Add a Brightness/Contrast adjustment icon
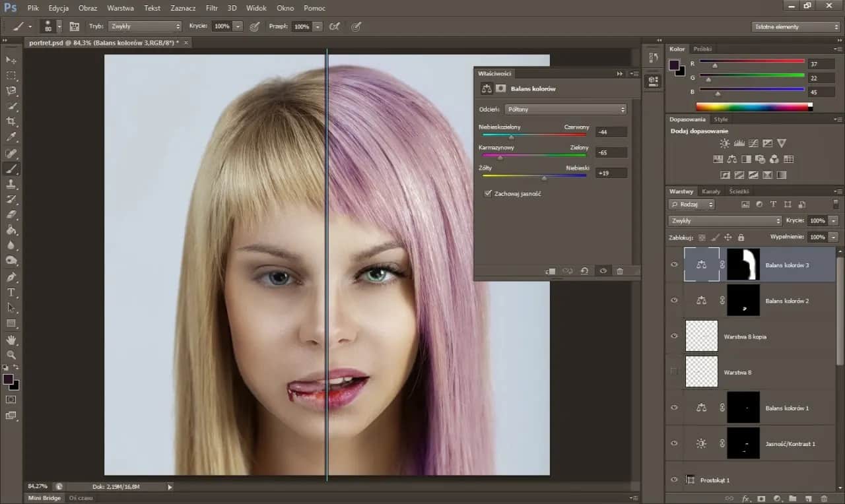Image resolution: width=845 pixels, height=504 pixels. point(724,143)
